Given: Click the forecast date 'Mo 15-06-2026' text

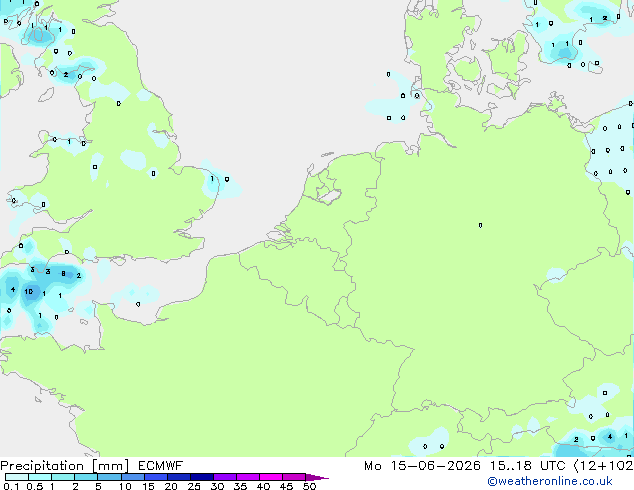Looking at the screenshot, I should pyautogui.click(x=422, y=466).
